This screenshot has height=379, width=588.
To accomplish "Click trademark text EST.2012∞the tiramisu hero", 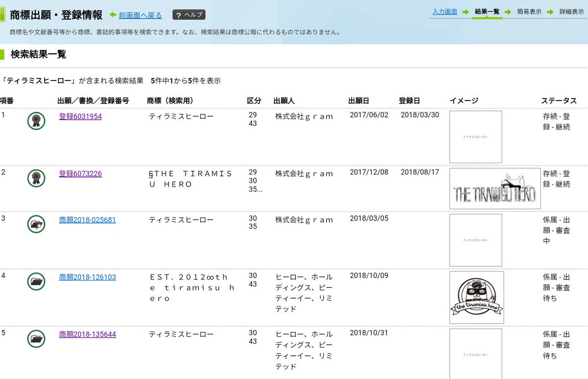I will click(192, 287).
